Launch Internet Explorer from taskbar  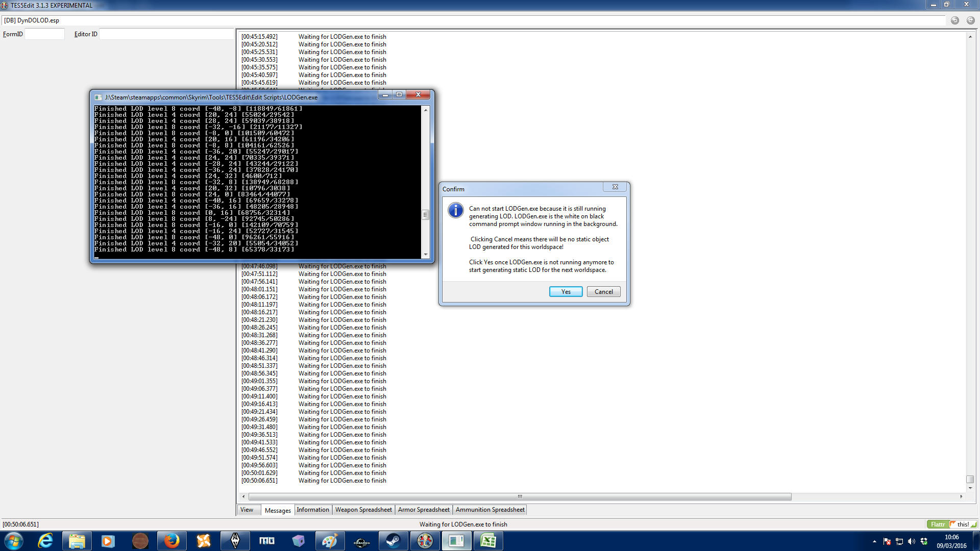point(45,541)
